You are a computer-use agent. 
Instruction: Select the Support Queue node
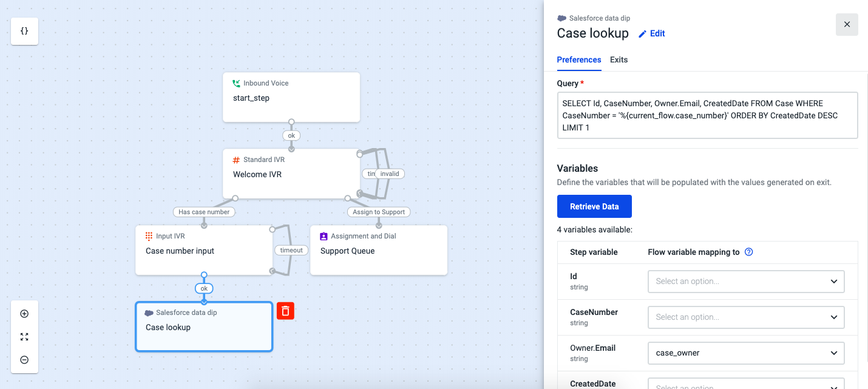coord(379,250)
